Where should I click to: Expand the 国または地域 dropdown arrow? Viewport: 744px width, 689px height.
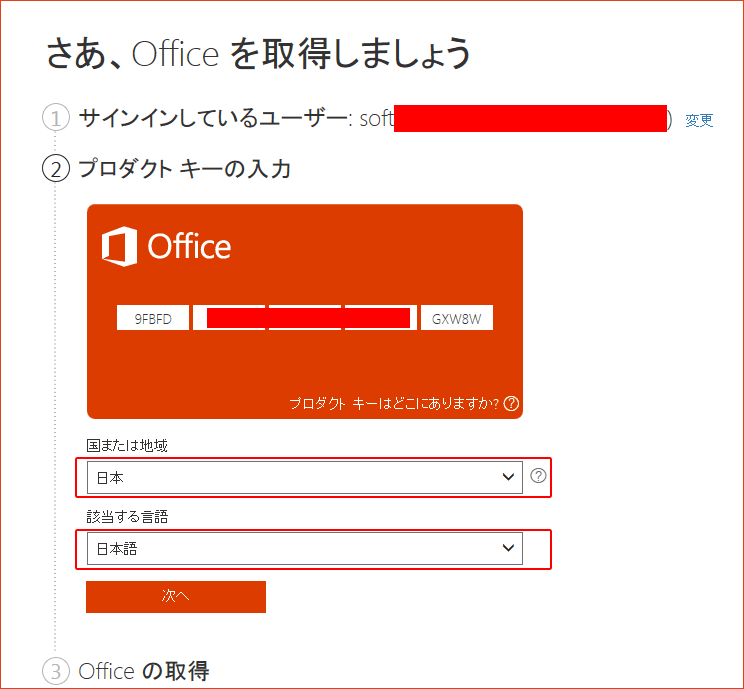[508, 477]
